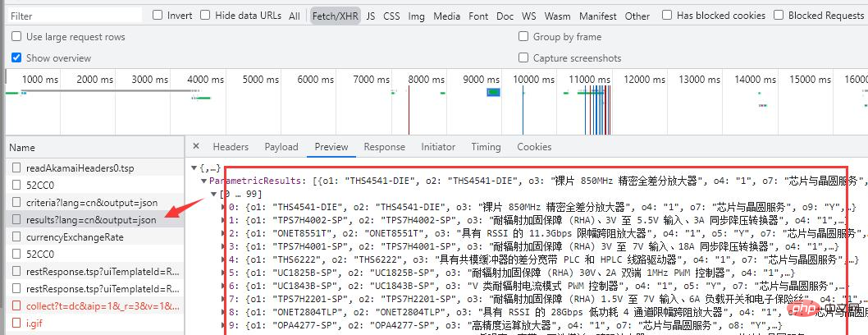Select results?lang=cn&output=json request
The image size is (868, 335).
point(91,219)
